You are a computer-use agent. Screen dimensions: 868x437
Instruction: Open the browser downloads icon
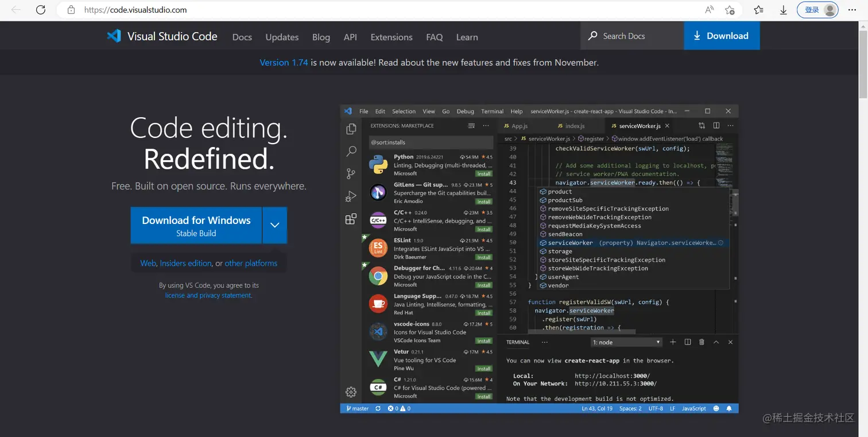(783, 10)
